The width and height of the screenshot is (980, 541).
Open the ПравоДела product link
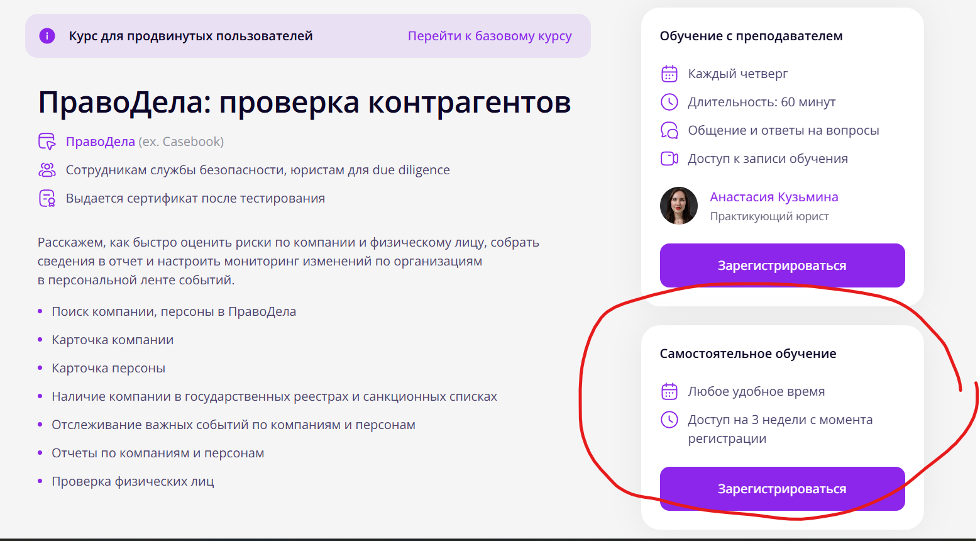101,142
